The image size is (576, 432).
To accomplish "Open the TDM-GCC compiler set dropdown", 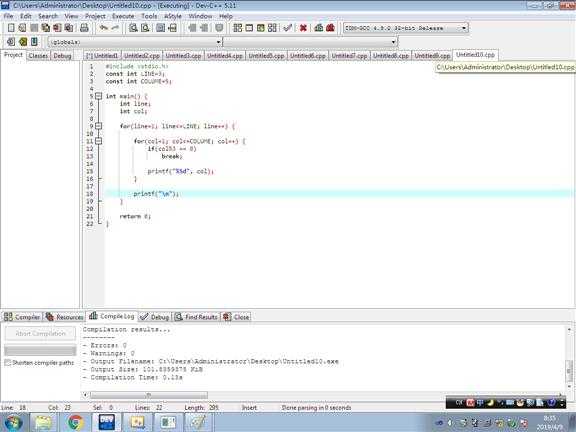I will tap(464, 28).
